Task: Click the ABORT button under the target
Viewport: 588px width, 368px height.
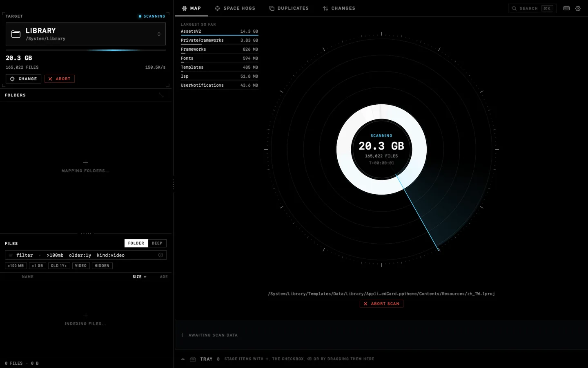Action: pyautogui.click(x=60, y=79)
